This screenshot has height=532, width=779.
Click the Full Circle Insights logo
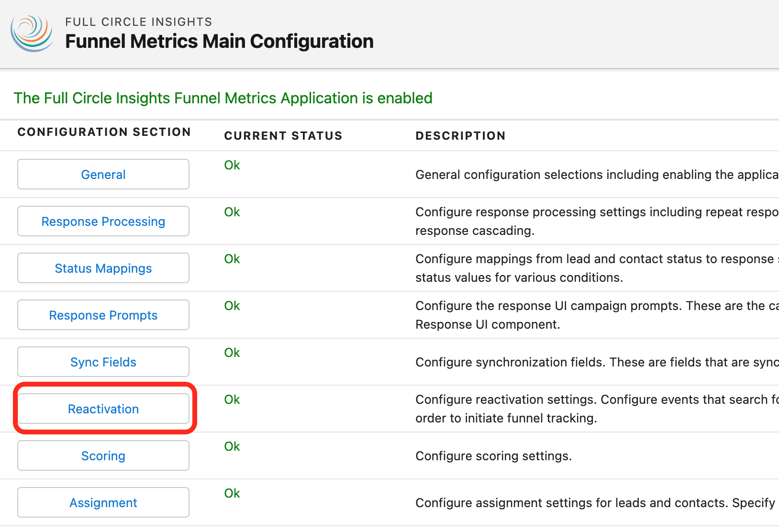pyautogui.click(x=32, y=33)
